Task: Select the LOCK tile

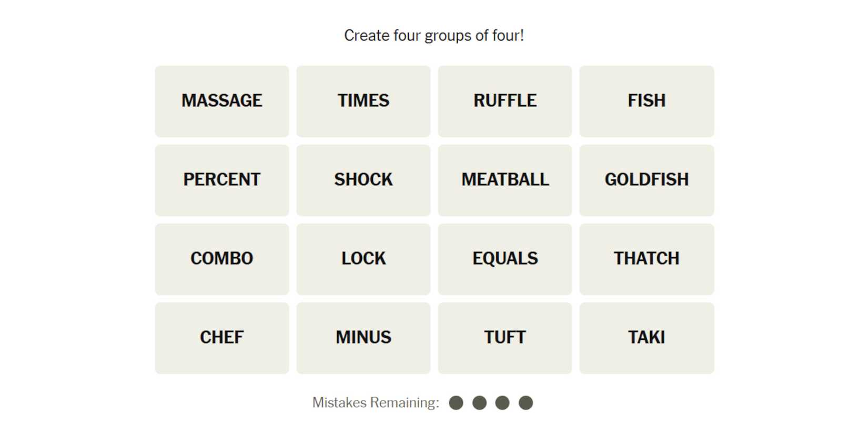Action: 363,259
